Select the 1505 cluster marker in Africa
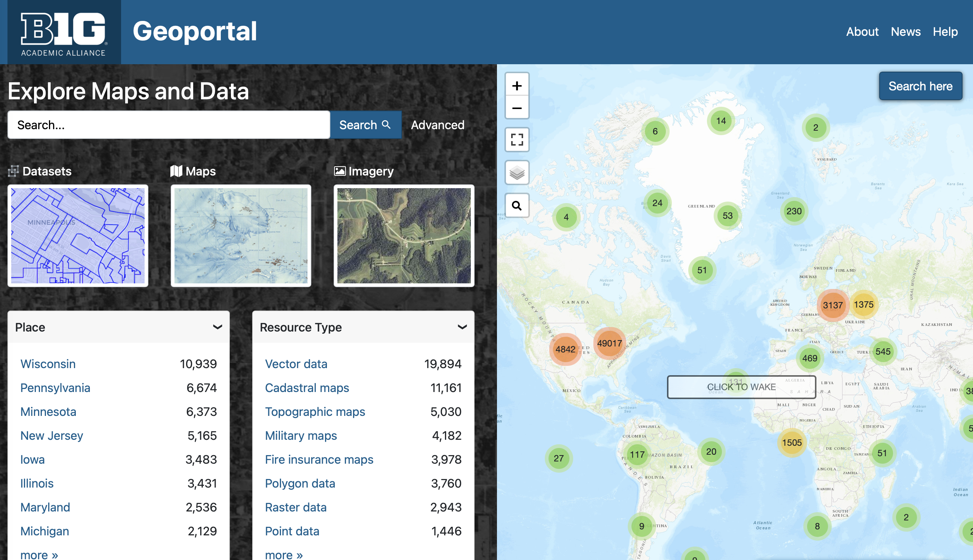The height and width of the screenshot is (560, 973). pos(792,443)
